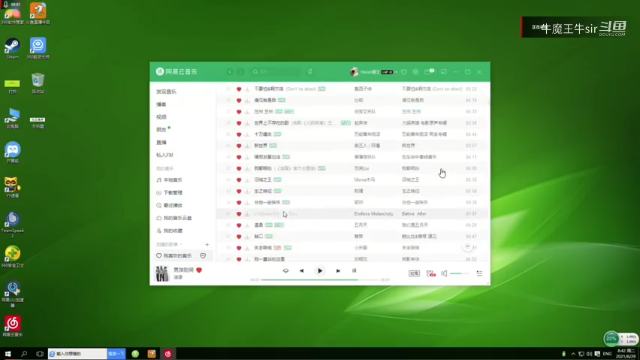This screenshot has height=360, width=640.
Task: Download the 新世界 song
Action: [247, 146]
